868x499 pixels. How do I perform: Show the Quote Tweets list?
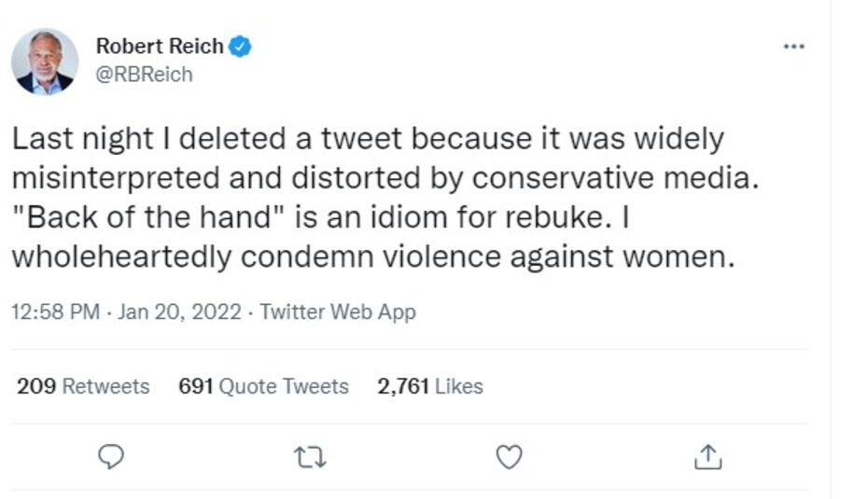tap(283, 386)
